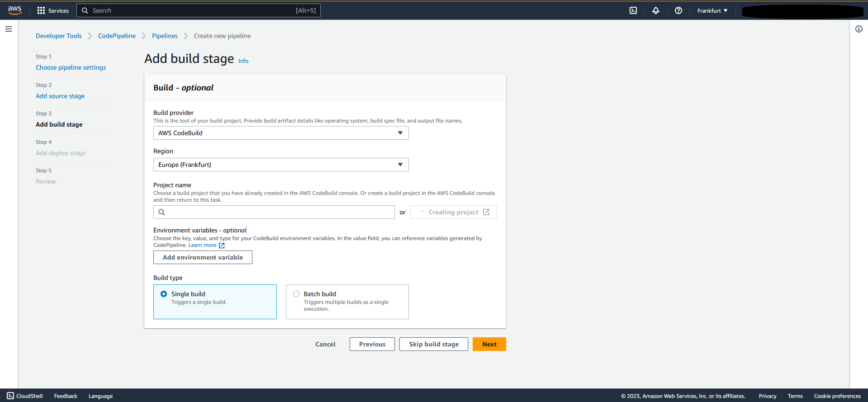Viewport: 868px width, 402px height.
Task: Navigate to Developer Tools breadcrumb
Action: click(59, 36)
